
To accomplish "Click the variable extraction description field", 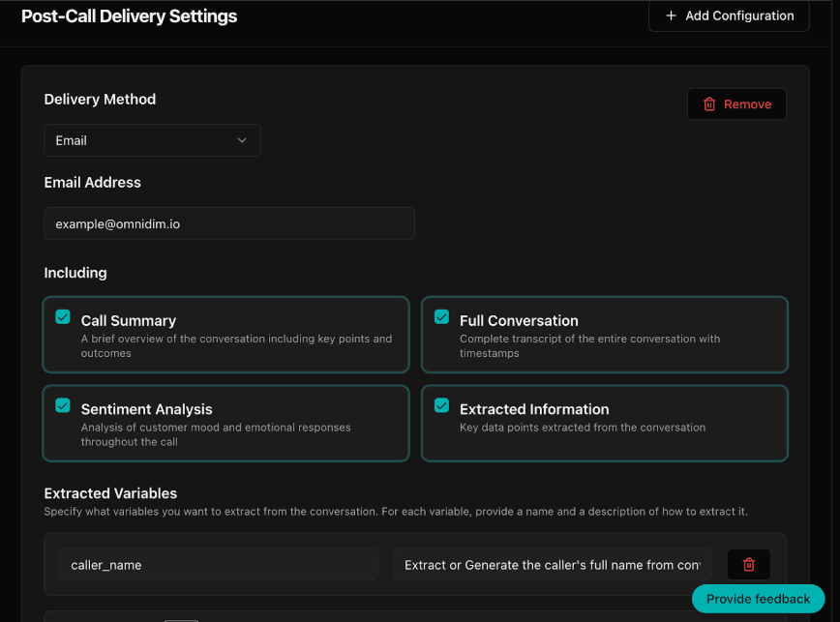I will click(x=552, y=564).
